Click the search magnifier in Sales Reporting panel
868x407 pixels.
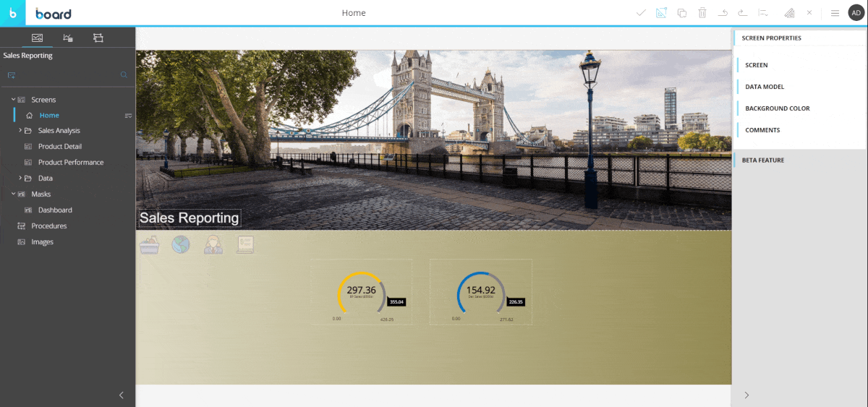point(124,74)
